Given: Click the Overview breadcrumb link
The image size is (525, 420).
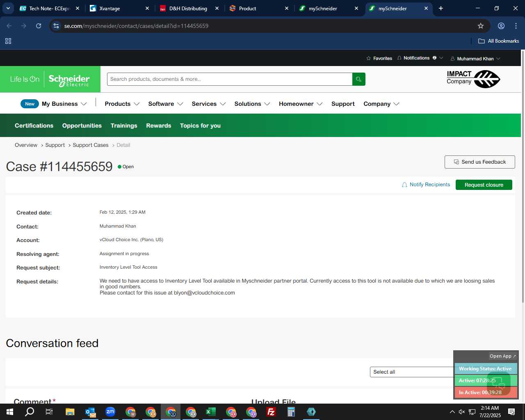Looking at the screenshot, I should point(26,145).
